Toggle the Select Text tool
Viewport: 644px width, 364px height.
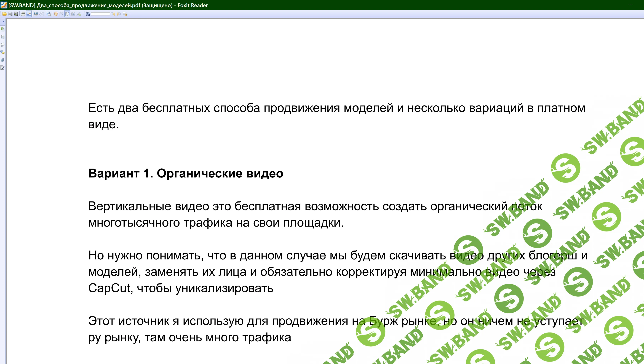[x=67, y=14]
